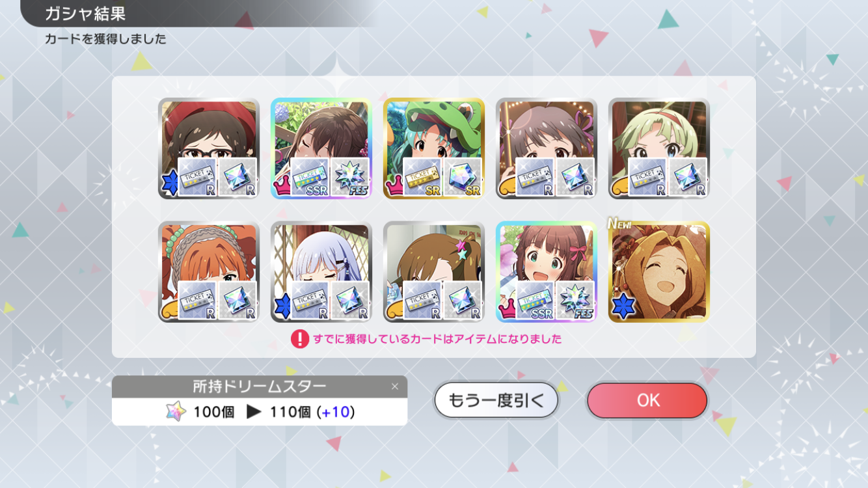Tap the frog hood SR card

[434, 148]
